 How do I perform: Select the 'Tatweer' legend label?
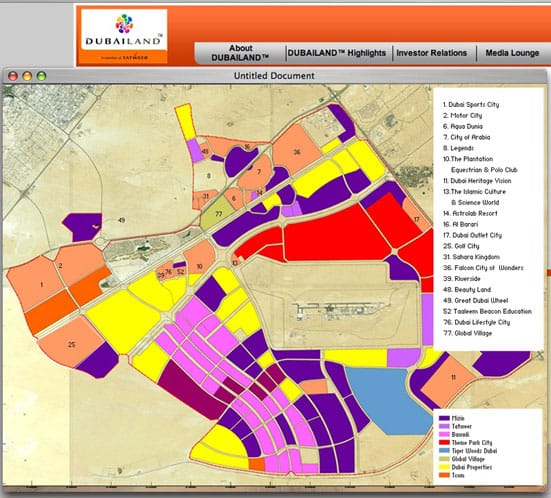(x=461, y=426)
